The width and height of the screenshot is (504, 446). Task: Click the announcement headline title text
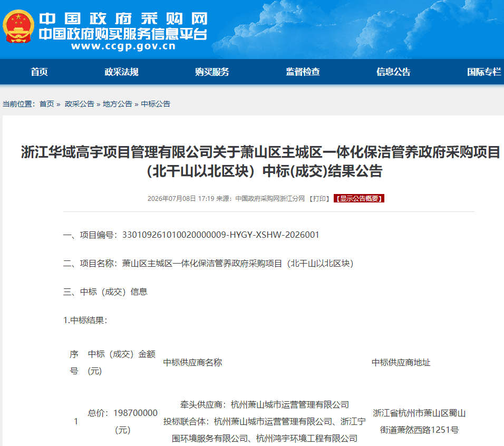click(260, 161)
